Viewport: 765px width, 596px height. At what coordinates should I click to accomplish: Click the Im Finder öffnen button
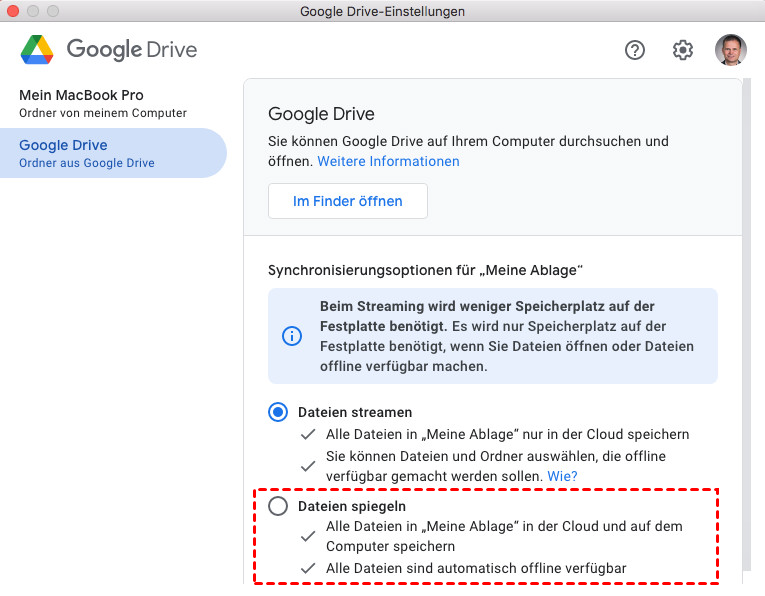pos(348,201)
